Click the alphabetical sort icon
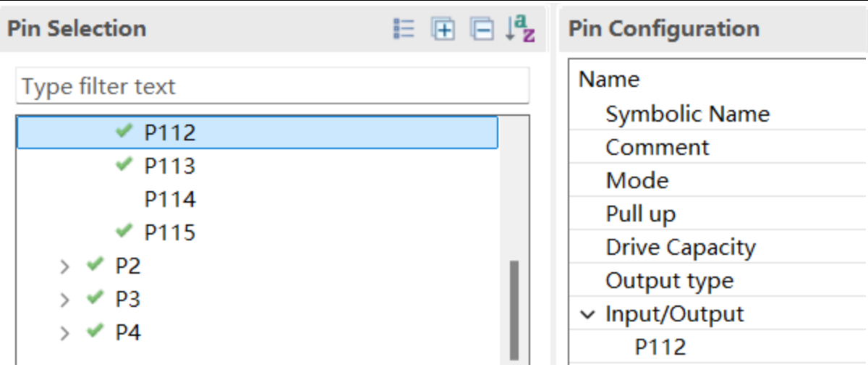 click(520, 29)
